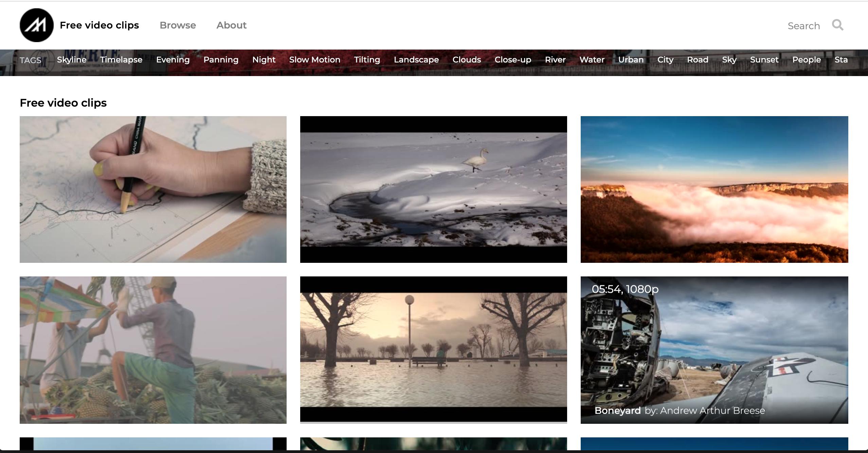This screenshot has width=868, height=453.
Task: Open the Boneyard video title
Action: pyautogui.click(x=617, y=411)
